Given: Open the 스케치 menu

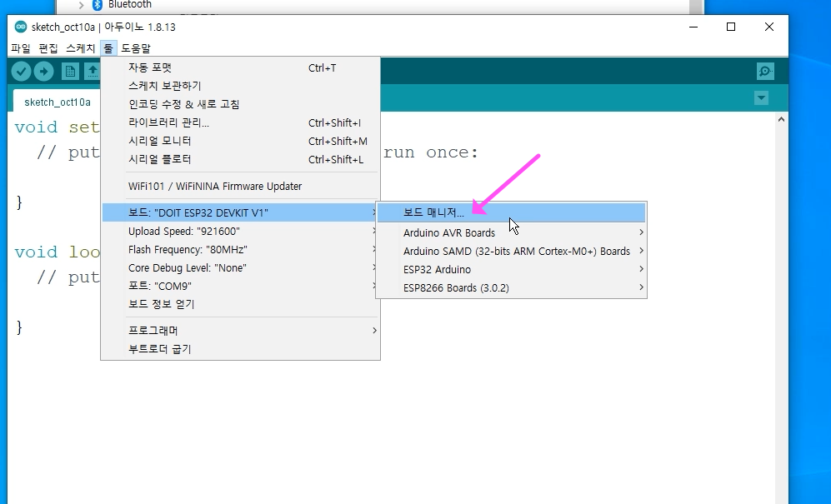Looking at the screenshot, I should click(x=80, y=48).
